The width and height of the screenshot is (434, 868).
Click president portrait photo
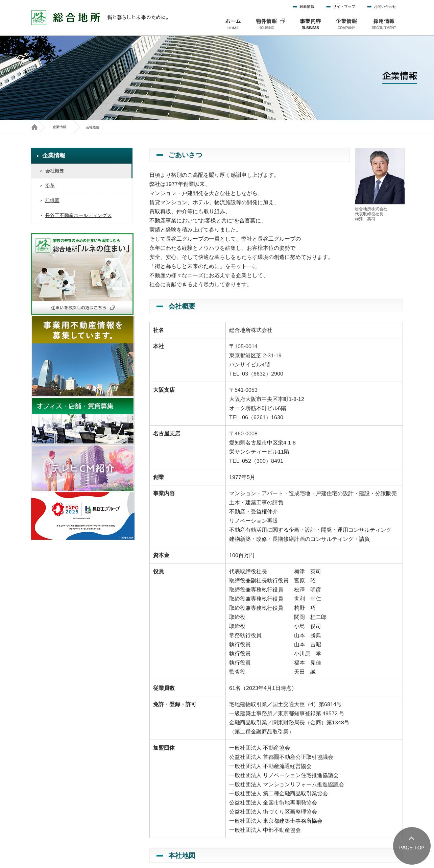(x=380, y=176)
